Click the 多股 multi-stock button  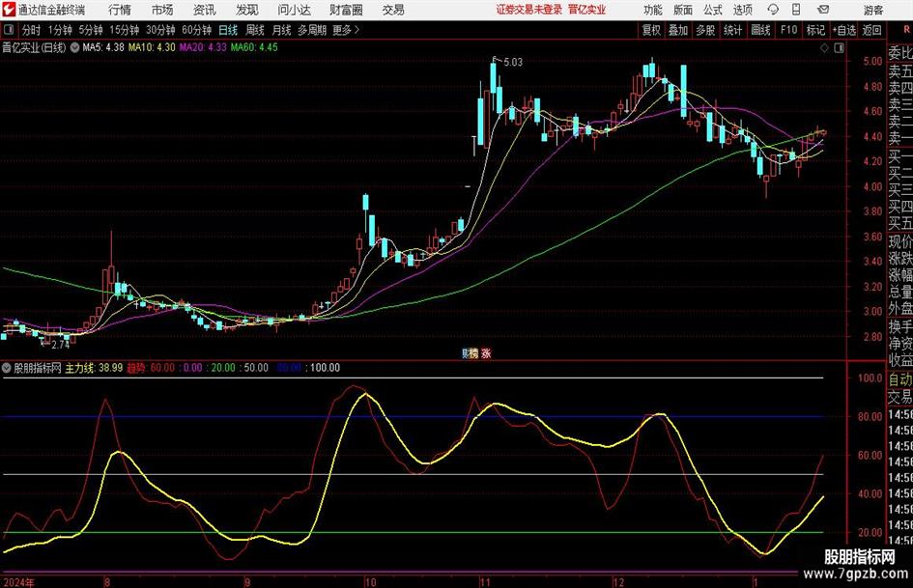pyautogui.click(x=705, y=30)
